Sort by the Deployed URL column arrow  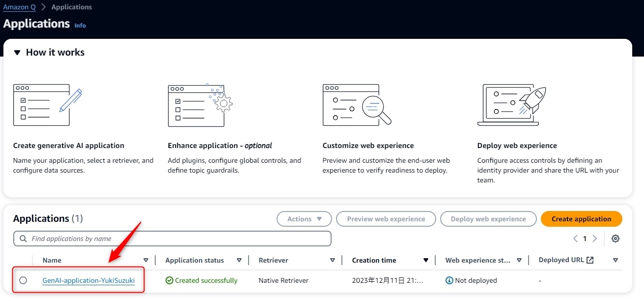tap(616, 260)
